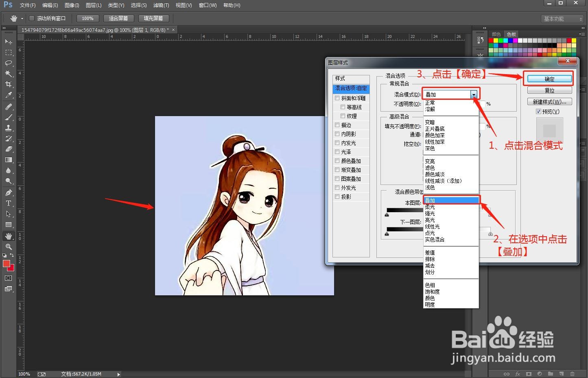Select the Eyedropper tool
This screenshot has width=588, height=378.
click(8, 95)
